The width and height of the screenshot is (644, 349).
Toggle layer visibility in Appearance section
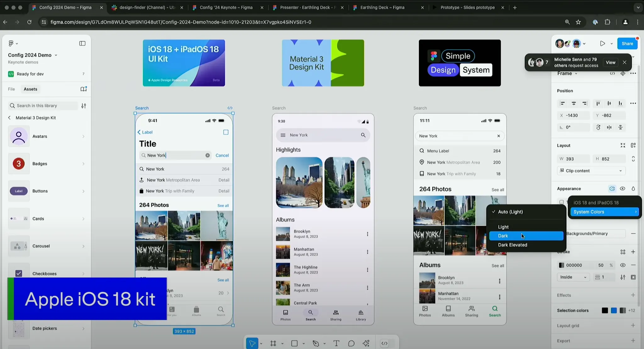point(622,189)
